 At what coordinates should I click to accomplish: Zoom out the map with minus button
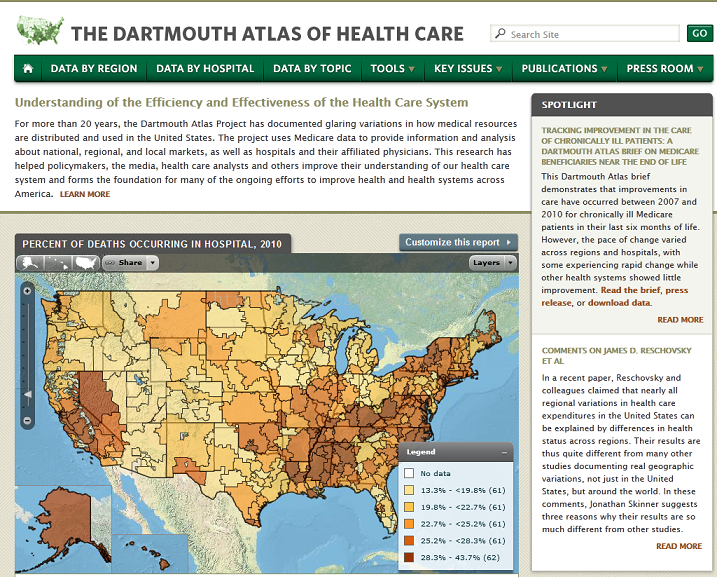[27, 420]
